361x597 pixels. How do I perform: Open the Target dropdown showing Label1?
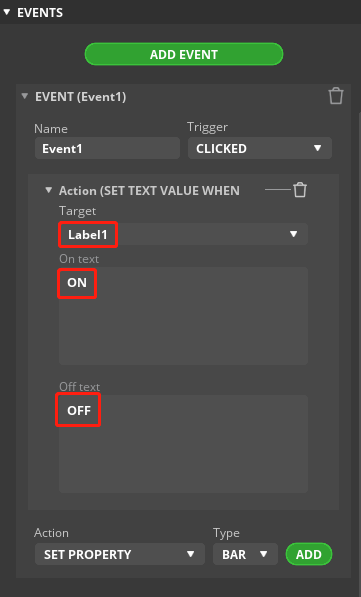point(183,234)
